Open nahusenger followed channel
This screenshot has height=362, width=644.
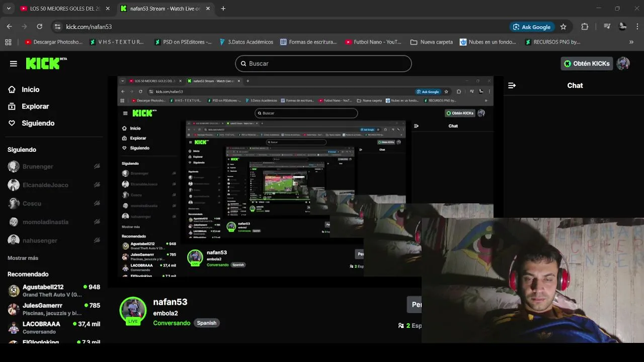[x=54, y=240]
